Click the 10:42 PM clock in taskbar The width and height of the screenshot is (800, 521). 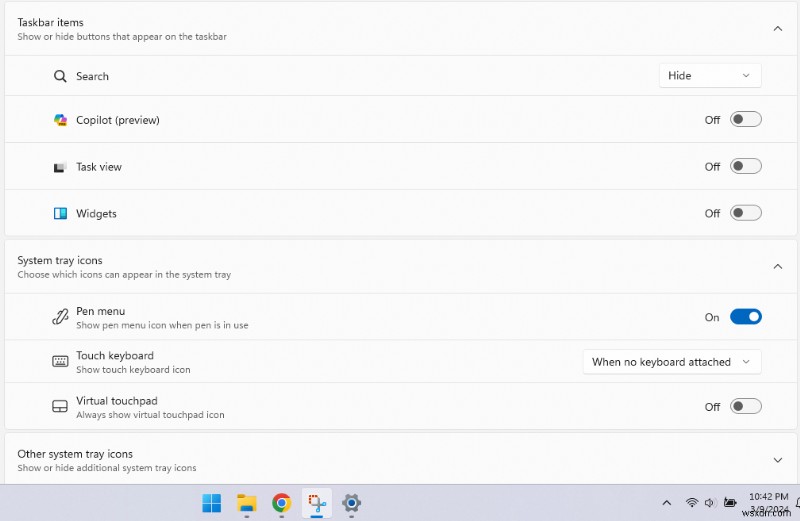(768, 497)
